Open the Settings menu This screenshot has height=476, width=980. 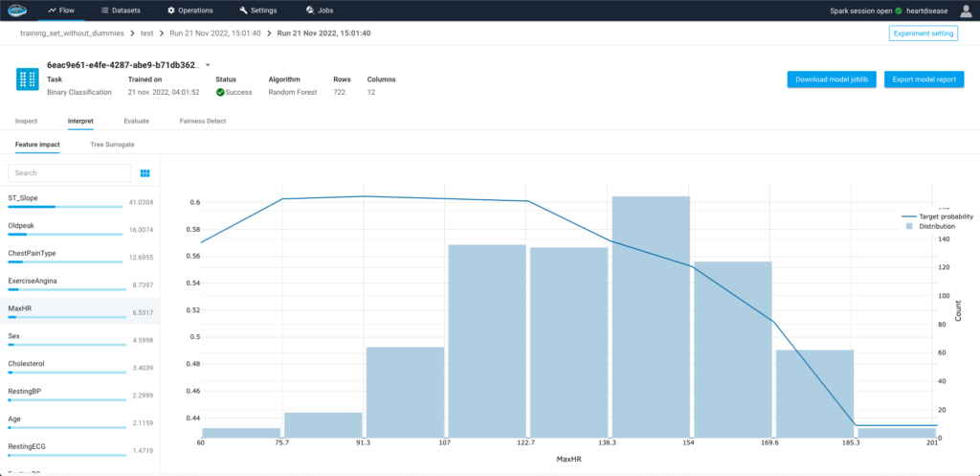(258, 11)
